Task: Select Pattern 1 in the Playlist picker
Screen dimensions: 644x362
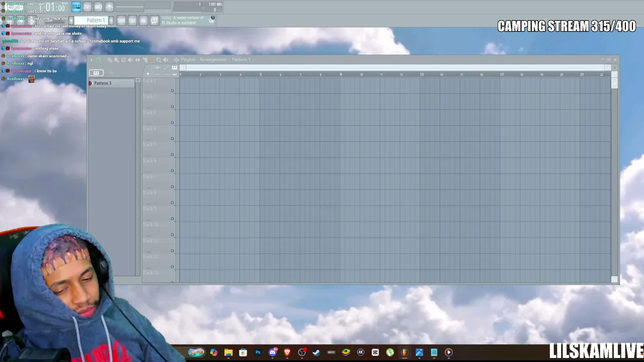Action: tap(112, 83)
